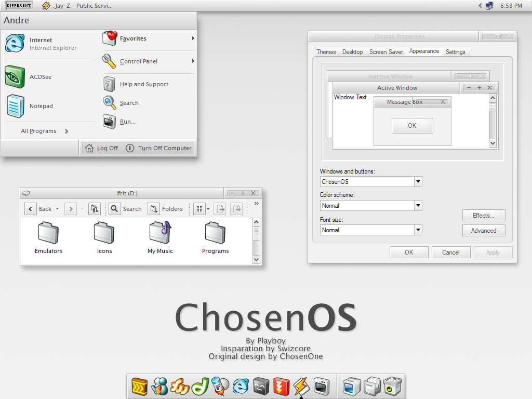Click the Advanced button

click(484, 230)
